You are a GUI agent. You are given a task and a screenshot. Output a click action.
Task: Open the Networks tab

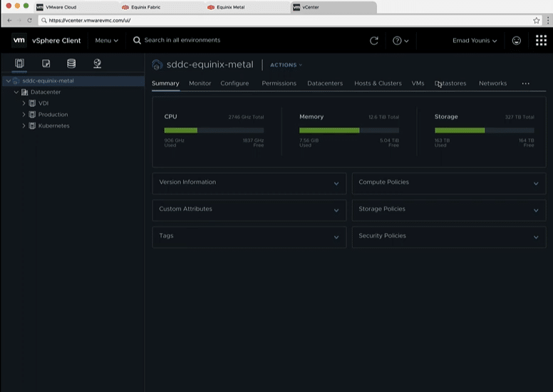click(492, 83)
